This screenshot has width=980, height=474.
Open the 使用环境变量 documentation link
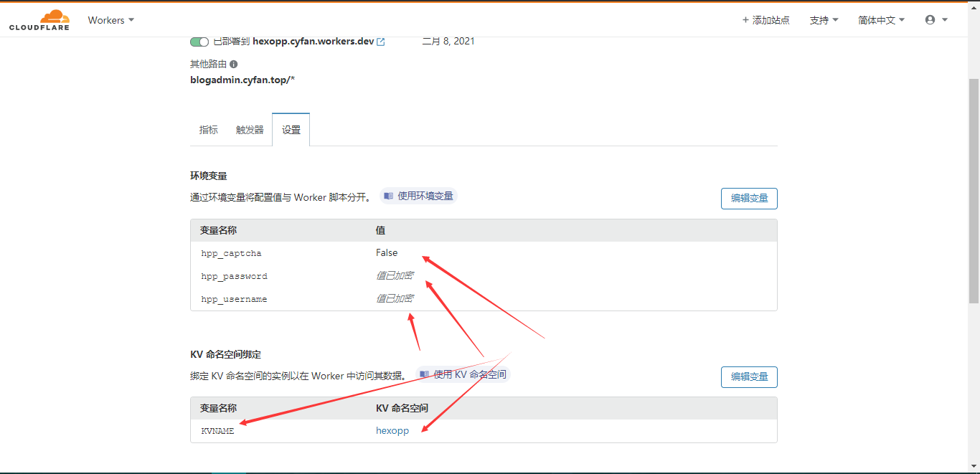pyautogui.click(x=418, y=196)
